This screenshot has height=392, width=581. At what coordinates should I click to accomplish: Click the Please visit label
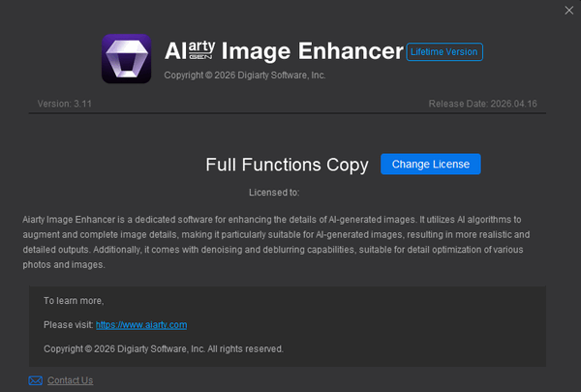tap(69, 324)
